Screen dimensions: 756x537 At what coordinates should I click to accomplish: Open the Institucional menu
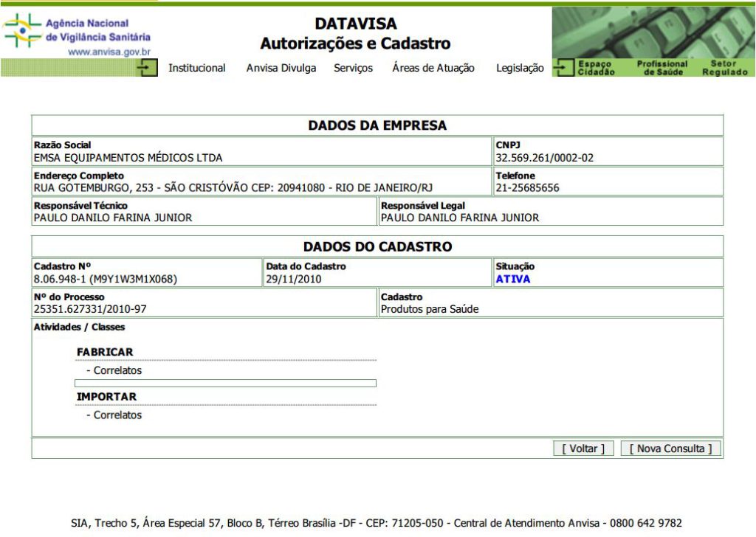pos(197,68)
